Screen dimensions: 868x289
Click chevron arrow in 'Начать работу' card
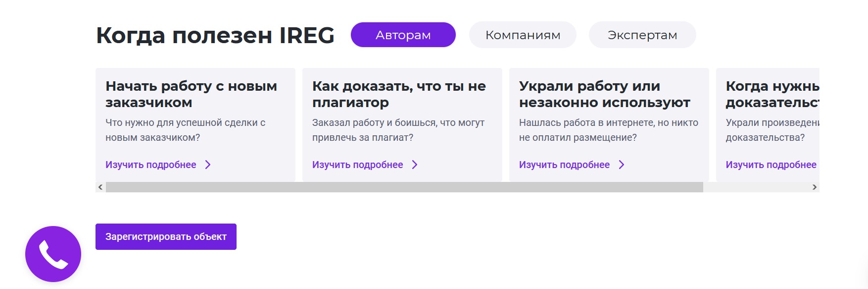[x=208, y=165]
